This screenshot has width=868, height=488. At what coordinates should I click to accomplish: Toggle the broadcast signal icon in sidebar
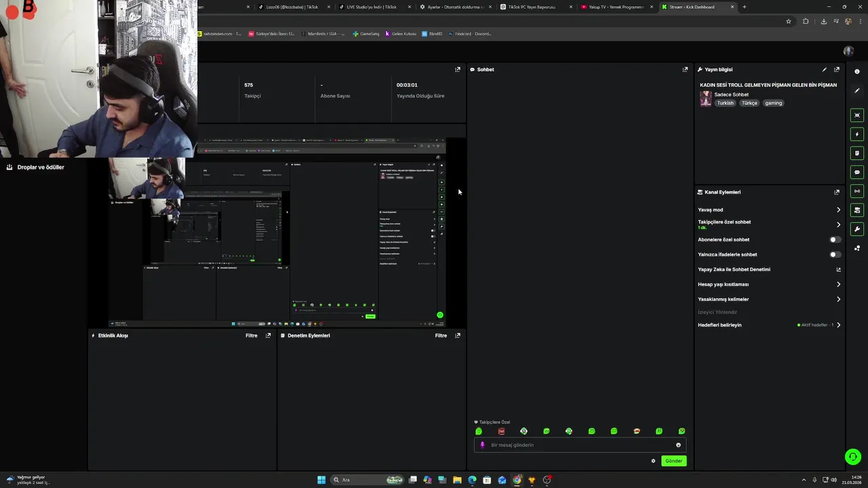pos(857,191)
